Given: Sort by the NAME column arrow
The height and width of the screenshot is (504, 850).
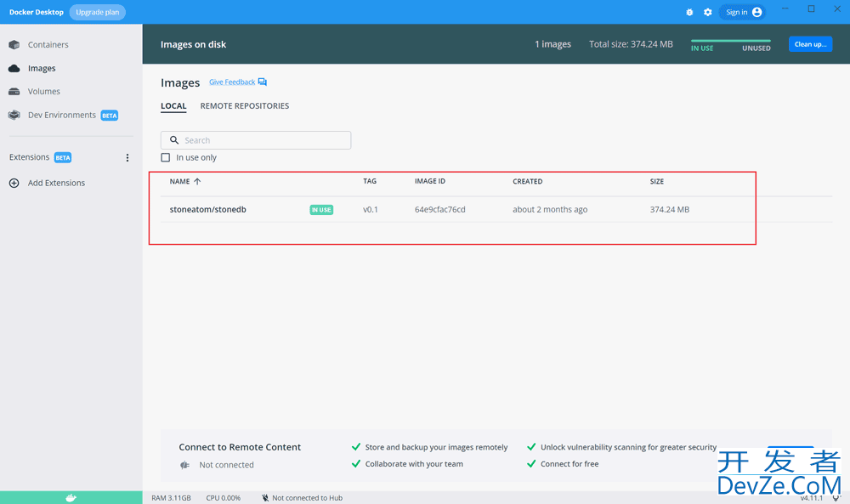Looking at the screenshot, I should point(197,182).
